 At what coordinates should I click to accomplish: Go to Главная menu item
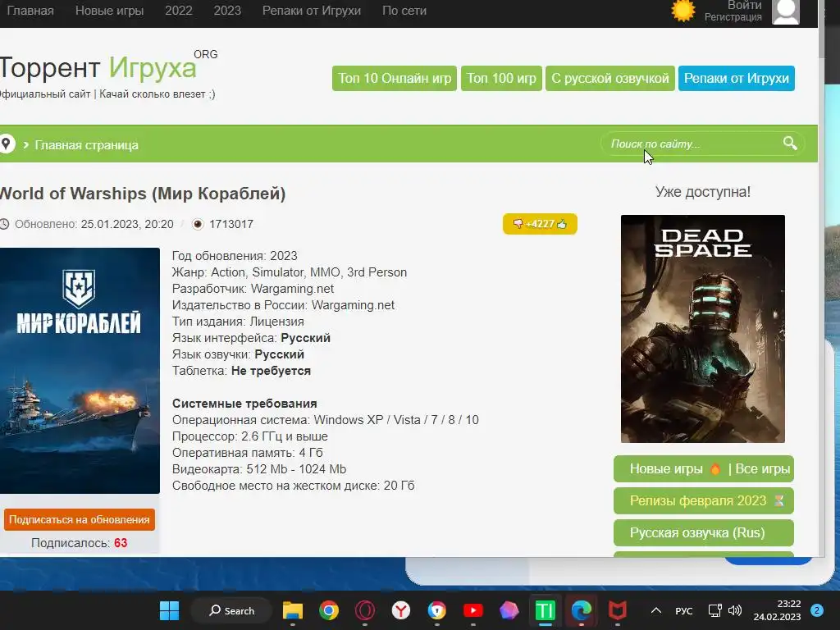[x=30, y=10]
